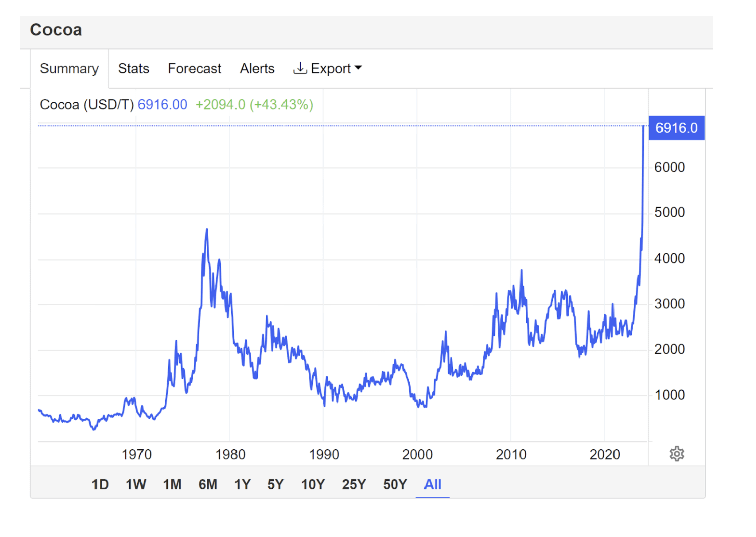Click the 1990 x-axis label

click(324, 455)
